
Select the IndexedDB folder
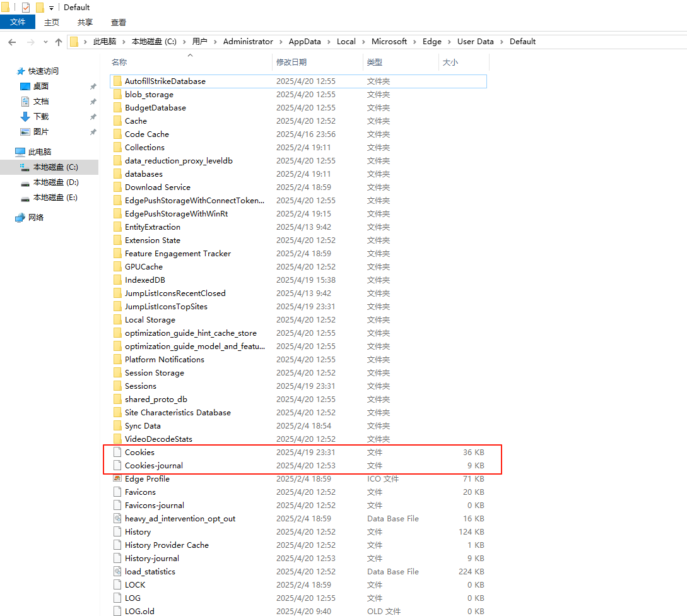[x=144, y=280]
